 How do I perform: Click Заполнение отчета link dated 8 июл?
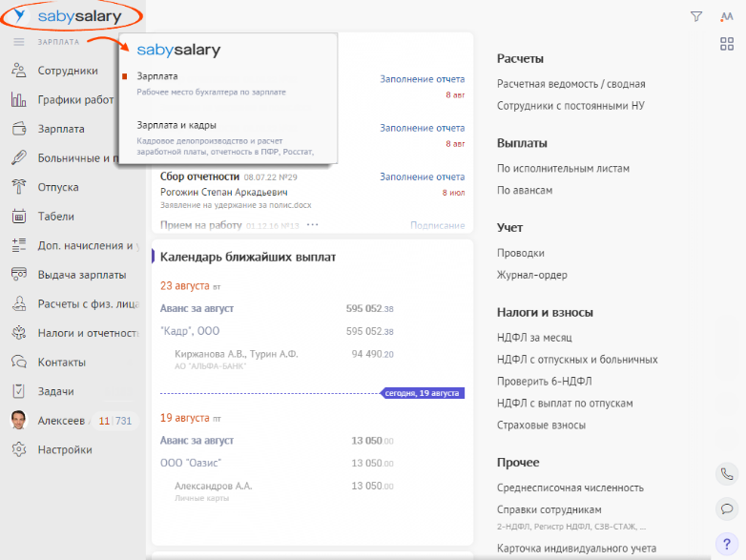pyautogui.click(x=422, y=176)
